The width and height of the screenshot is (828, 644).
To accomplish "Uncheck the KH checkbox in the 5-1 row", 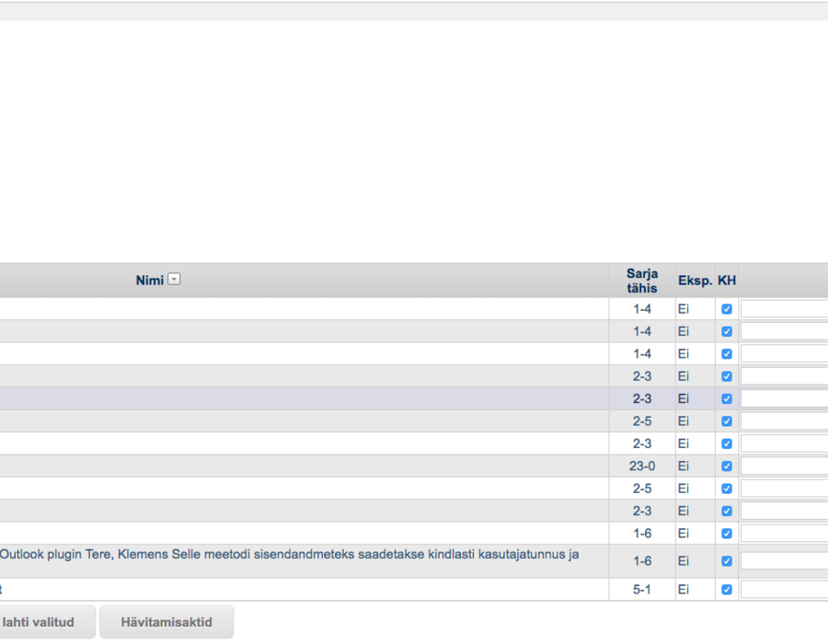I will [x=727, y=589].
